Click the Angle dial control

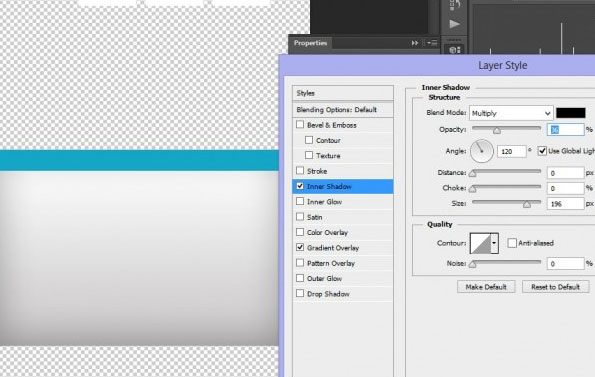click(x=482, y=151)
